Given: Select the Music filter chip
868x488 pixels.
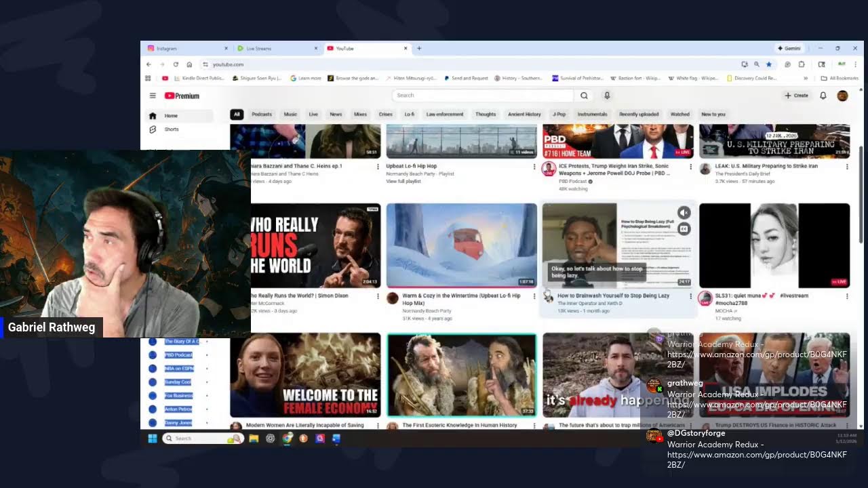Looking at the screenshot, I should point(290,115).
